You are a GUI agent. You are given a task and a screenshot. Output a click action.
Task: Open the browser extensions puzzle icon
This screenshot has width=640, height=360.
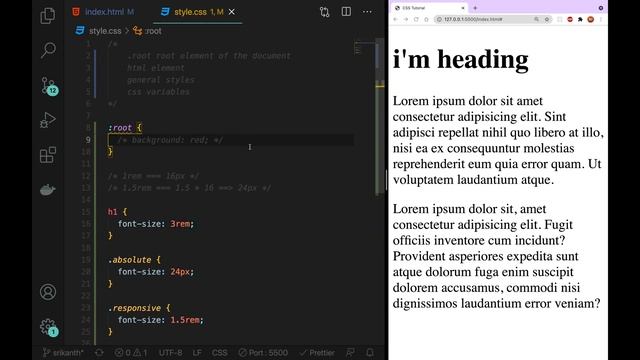580,19
